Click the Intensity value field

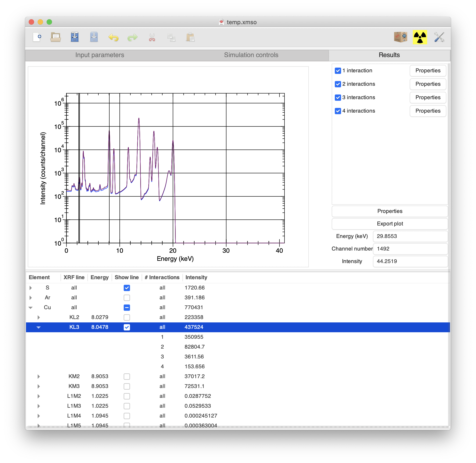[410, 261]
